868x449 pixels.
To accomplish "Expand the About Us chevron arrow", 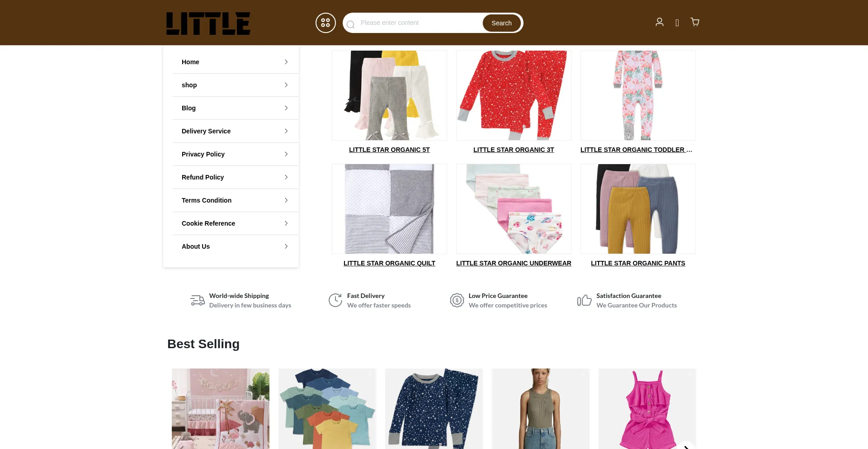I will [286, 246].
